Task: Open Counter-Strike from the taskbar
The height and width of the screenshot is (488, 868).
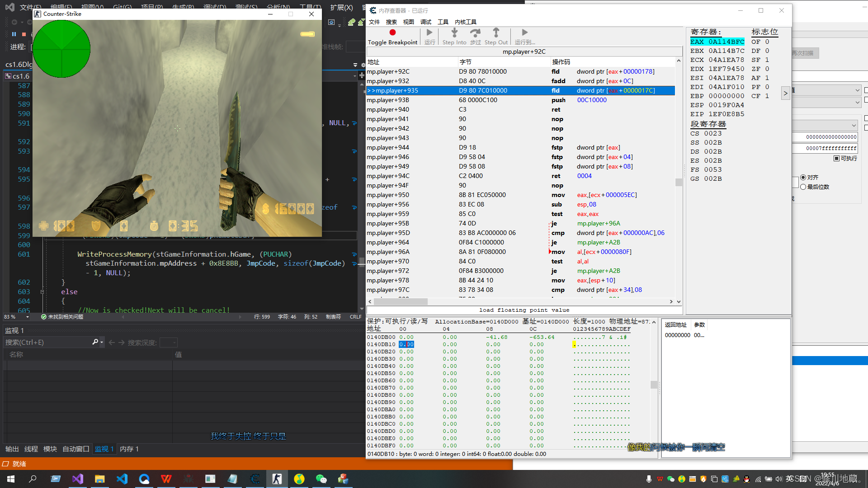Action: 277,479
